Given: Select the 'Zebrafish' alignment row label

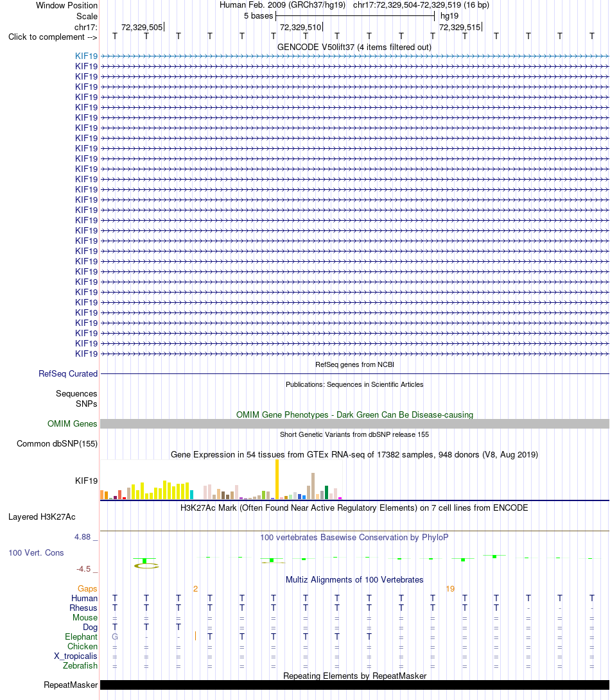Looking at the screenshot, I should pyautogui.click(x=80, y=665).
